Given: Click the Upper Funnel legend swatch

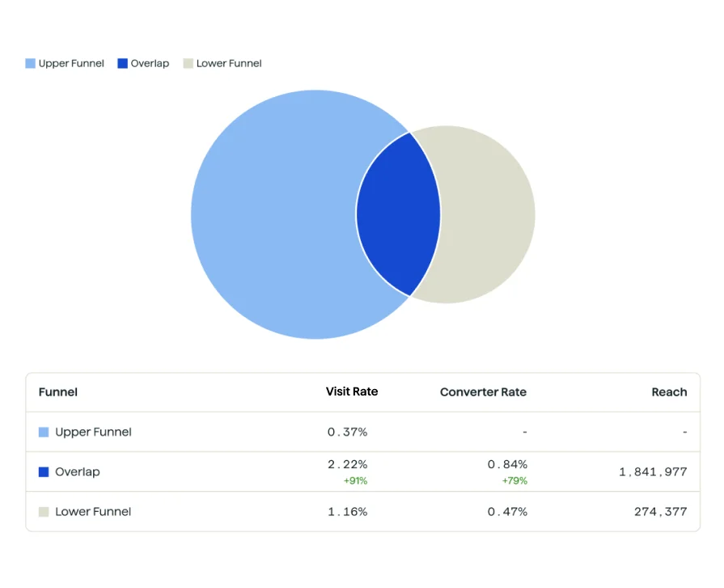Looking at the screenshot, I should (x=30, y=63).
